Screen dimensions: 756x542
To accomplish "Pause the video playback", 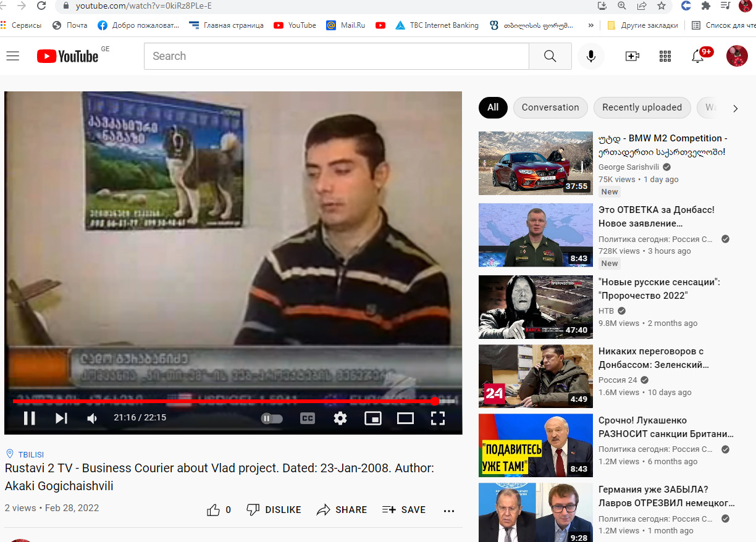I will coord(29,418).
